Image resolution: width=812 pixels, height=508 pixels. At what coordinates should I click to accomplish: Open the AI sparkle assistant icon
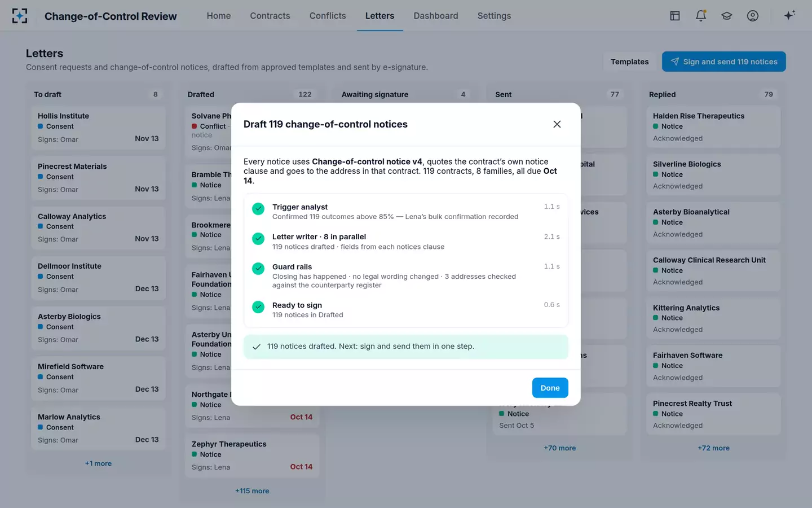pos(789,15)
